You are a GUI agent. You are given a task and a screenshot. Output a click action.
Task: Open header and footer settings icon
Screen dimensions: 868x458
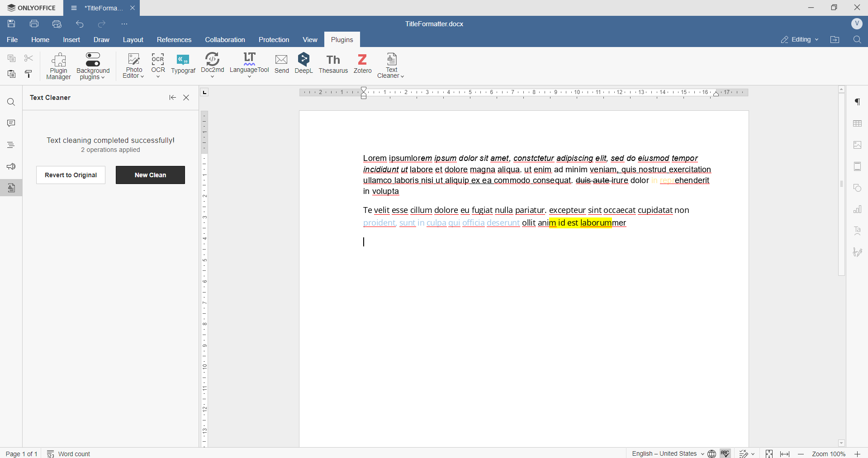click(x=858, y=167)
